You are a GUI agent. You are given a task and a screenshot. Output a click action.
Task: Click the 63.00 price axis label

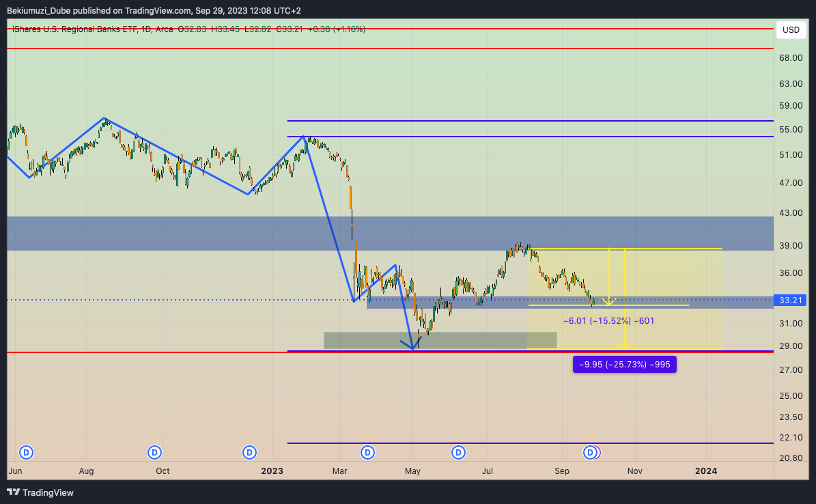791,84
